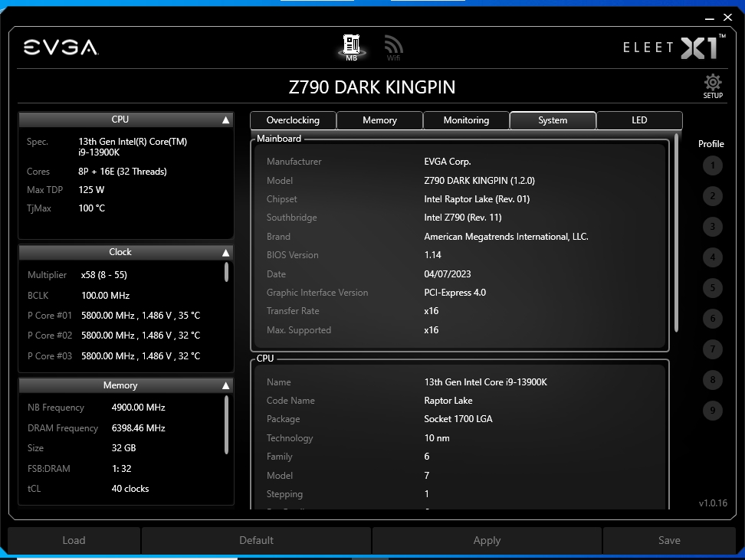Viewport: 745px width, 560px height.
Task: Open the SETUP gear icon
Action: tap(713, 86)
